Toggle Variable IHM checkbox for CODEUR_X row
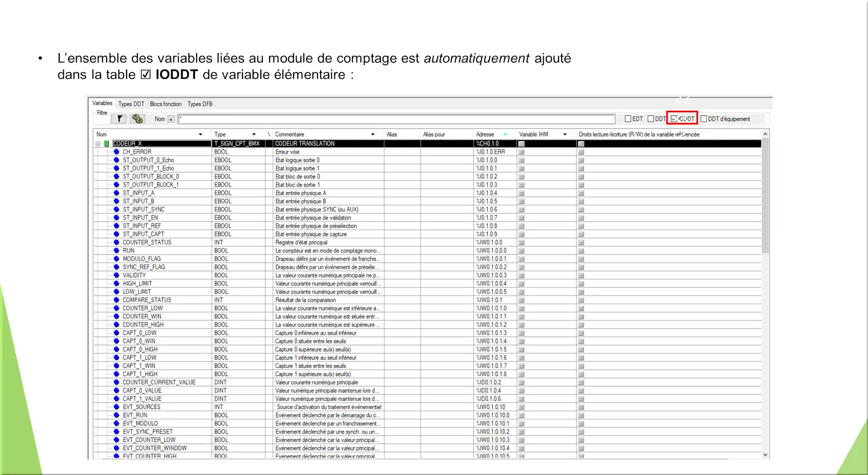The image size is (868, 475). coord(521,144)
